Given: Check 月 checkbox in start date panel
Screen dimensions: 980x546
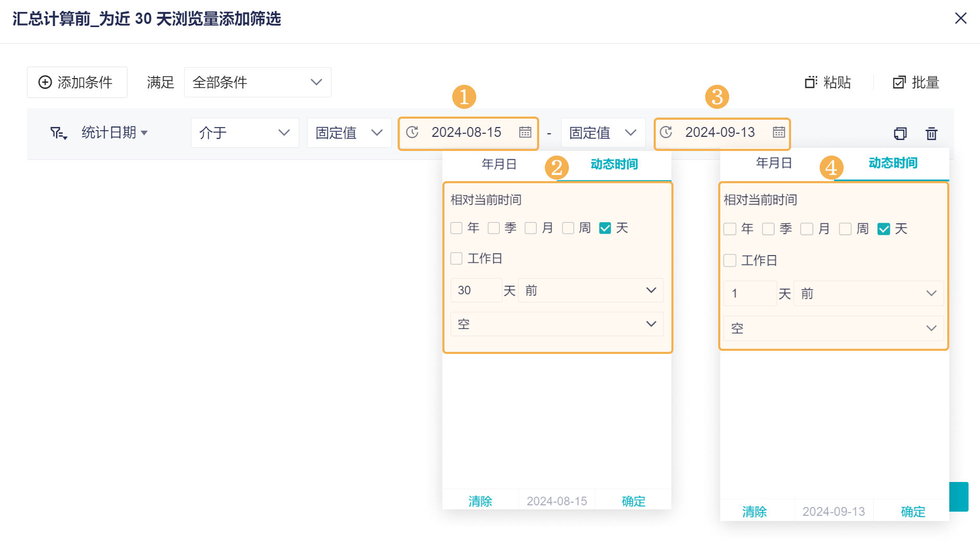Looking at the screenshot, I should pos(531,228).
